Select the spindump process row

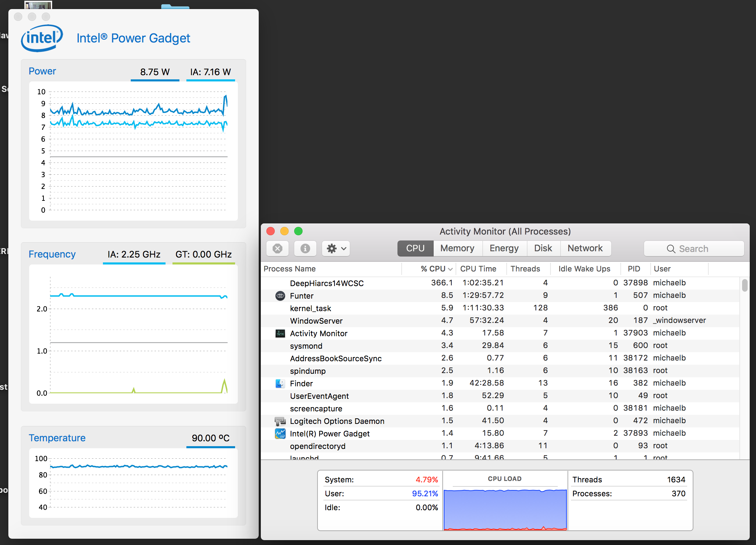pyautogui.click(x=500, y=371)
